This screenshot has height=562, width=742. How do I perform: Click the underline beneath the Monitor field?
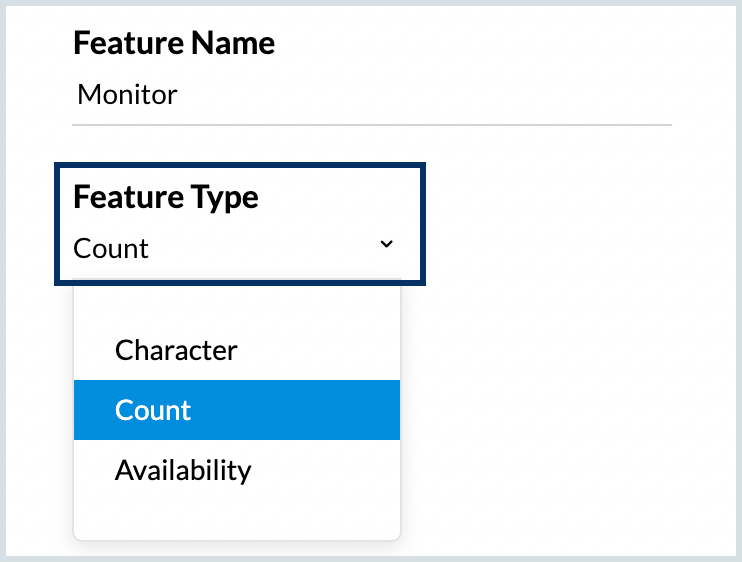tap(370, 125)
